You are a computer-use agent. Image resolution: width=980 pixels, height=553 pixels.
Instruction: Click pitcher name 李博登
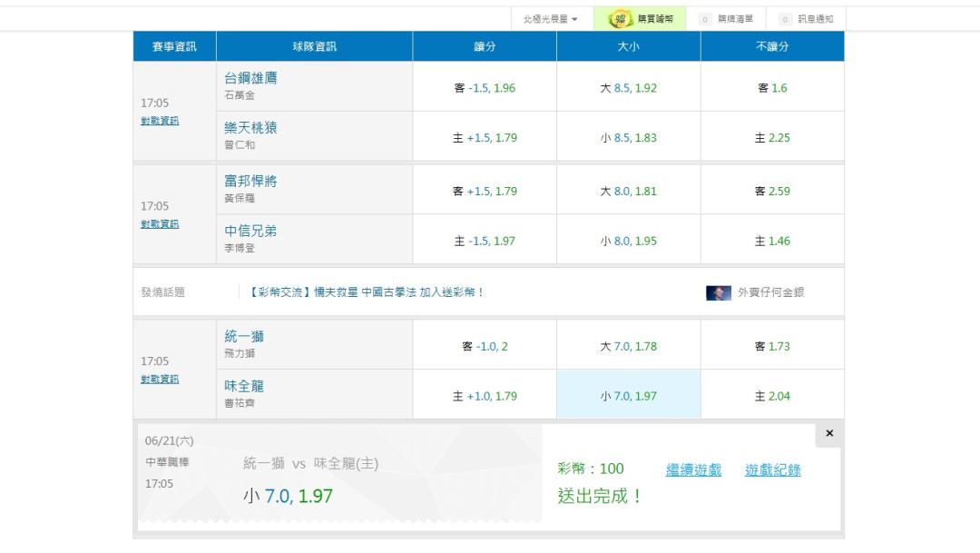240,248
